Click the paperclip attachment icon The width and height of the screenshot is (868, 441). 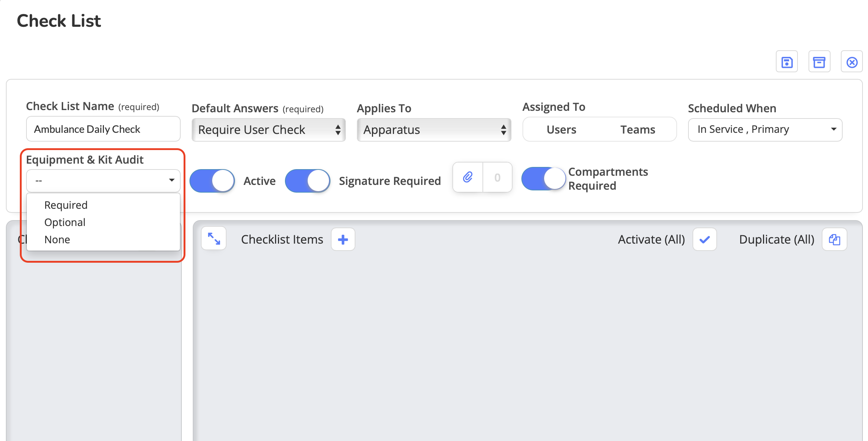[467, 178]
